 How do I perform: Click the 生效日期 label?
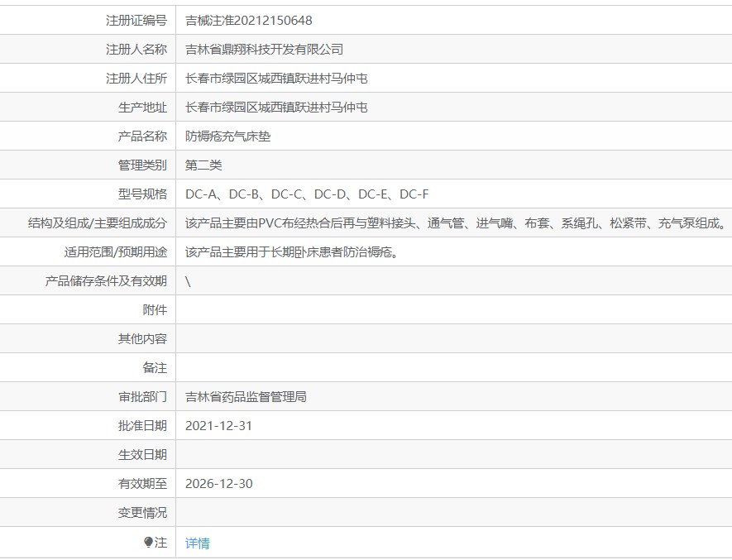[x=142, y=455]
